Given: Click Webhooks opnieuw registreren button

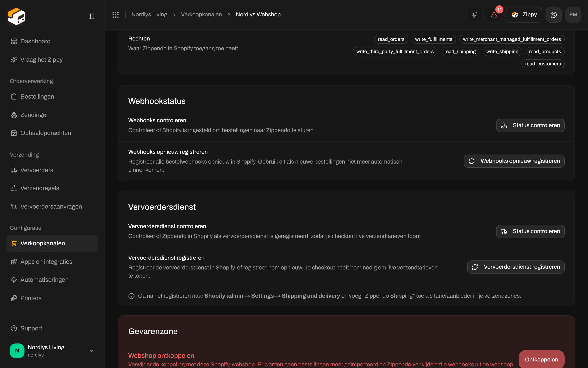Looking at the screenshot, I should point(514,161).
